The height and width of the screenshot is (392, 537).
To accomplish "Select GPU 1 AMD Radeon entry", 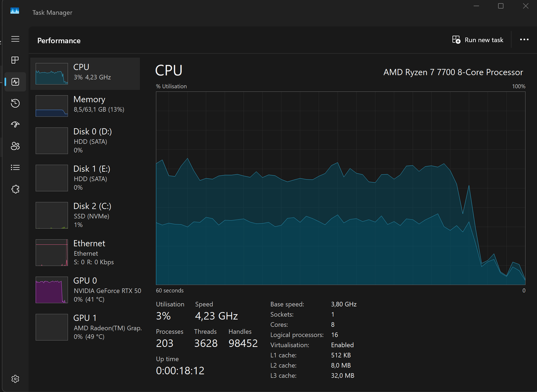I will pos(85,327).
